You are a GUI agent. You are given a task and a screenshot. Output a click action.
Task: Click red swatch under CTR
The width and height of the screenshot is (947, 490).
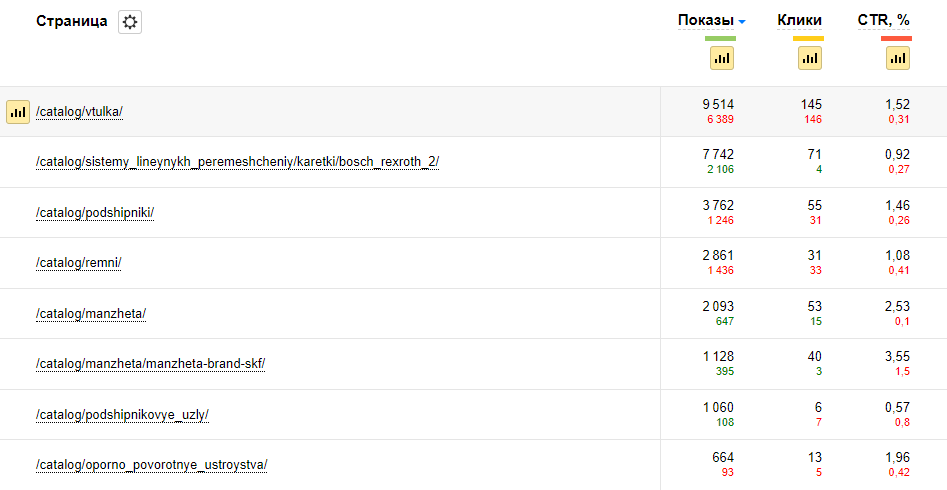point(896,39)
